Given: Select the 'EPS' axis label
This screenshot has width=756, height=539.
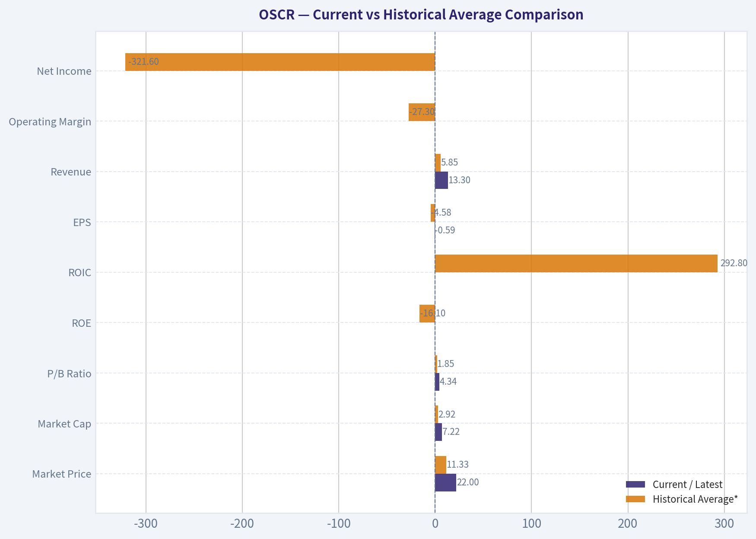Looking at the screenshot, I should pyautogui.click(x=82, y=222).
